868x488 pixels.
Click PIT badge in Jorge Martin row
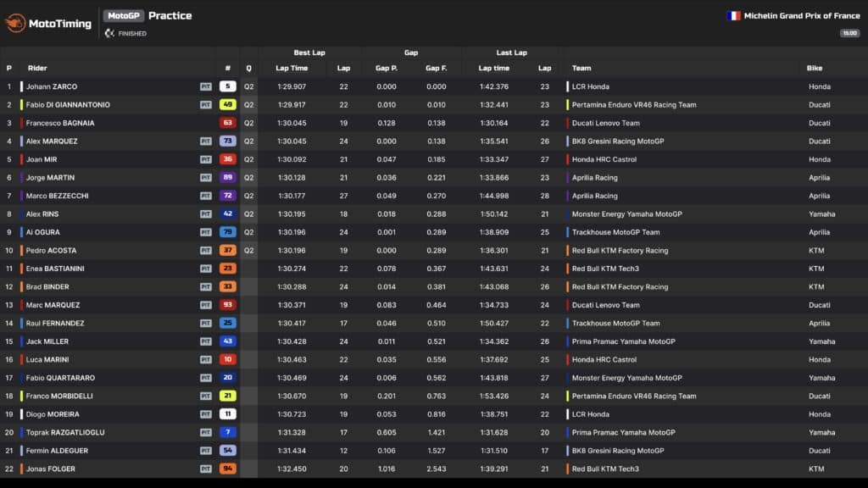pyautogui.click(x=206, y=178)
